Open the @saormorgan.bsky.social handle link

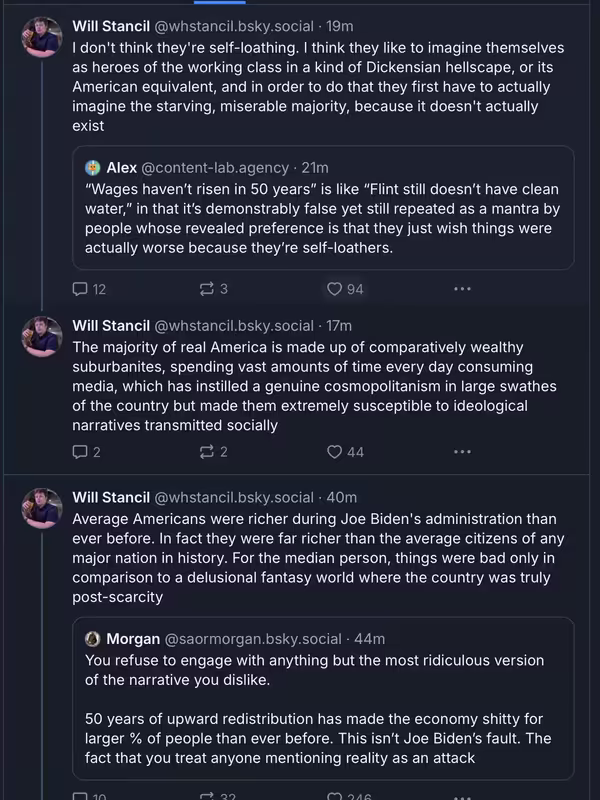253,639
